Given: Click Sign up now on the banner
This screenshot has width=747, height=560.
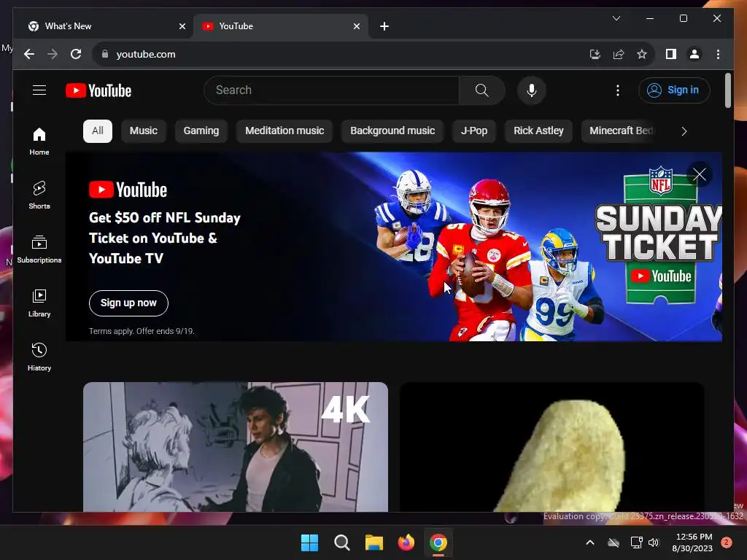Looking at the screenshot, I should coord(128,303).
